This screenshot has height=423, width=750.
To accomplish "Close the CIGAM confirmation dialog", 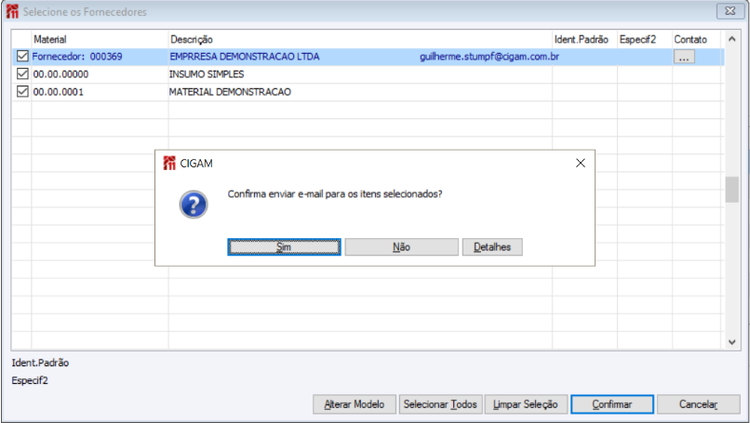I will tap(580, 163).
